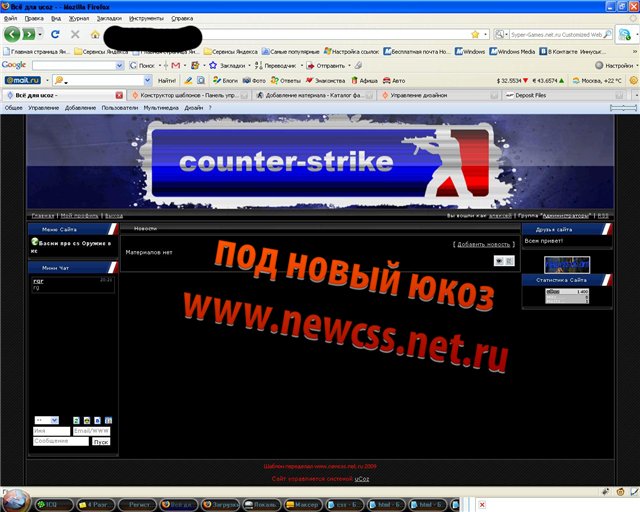Viewport: 640px width, 512px height.
Task: Switch to Конструктор шаблонов tab
Action: point(188,96)
